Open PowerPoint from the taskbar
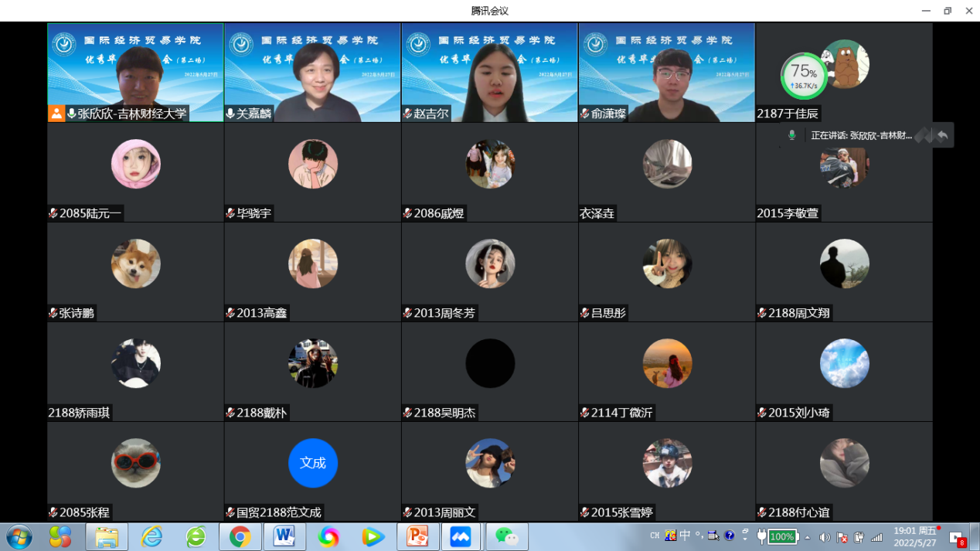The image size is (980, 551). click(417, 536)
